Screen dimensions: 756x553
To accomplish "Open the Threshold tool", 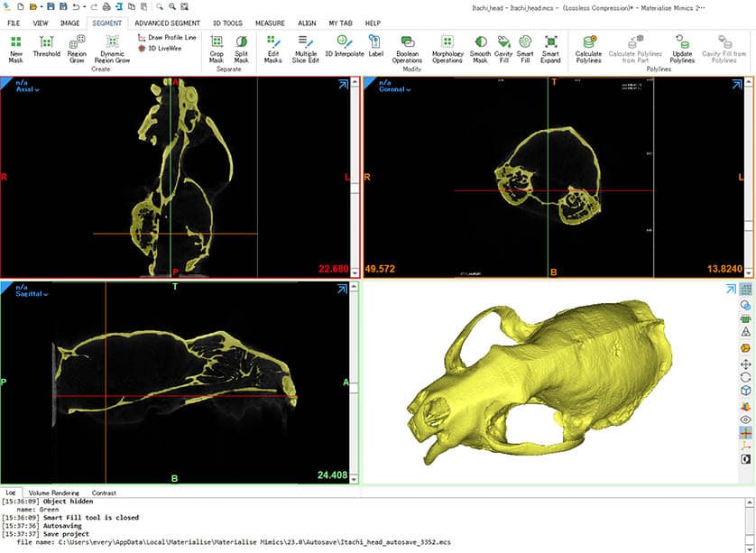I will point(46,48).
